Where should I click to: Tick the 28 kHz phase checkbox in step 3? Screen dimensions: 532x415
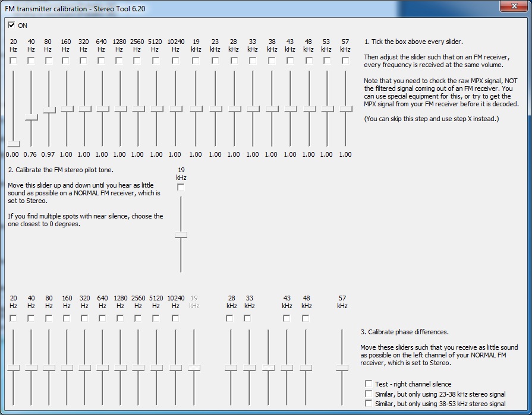pyautogui.click(x=229, y=318)
